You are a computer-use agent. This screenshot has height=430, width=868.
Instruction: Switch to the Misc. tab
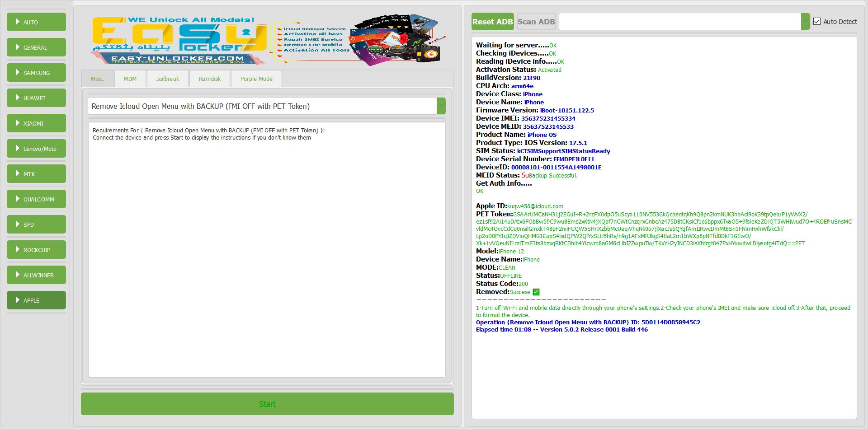point(97,79)
